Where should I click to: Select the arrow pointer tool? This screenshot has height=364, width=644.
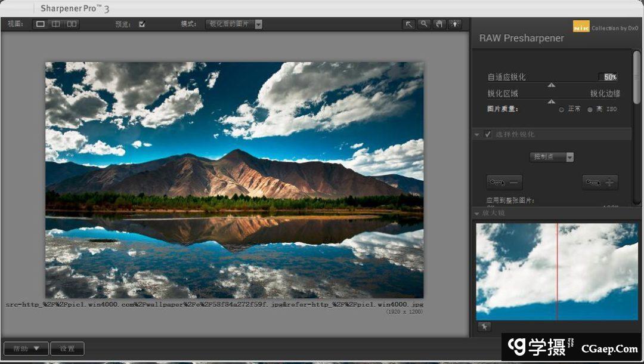tap(408, 24)
